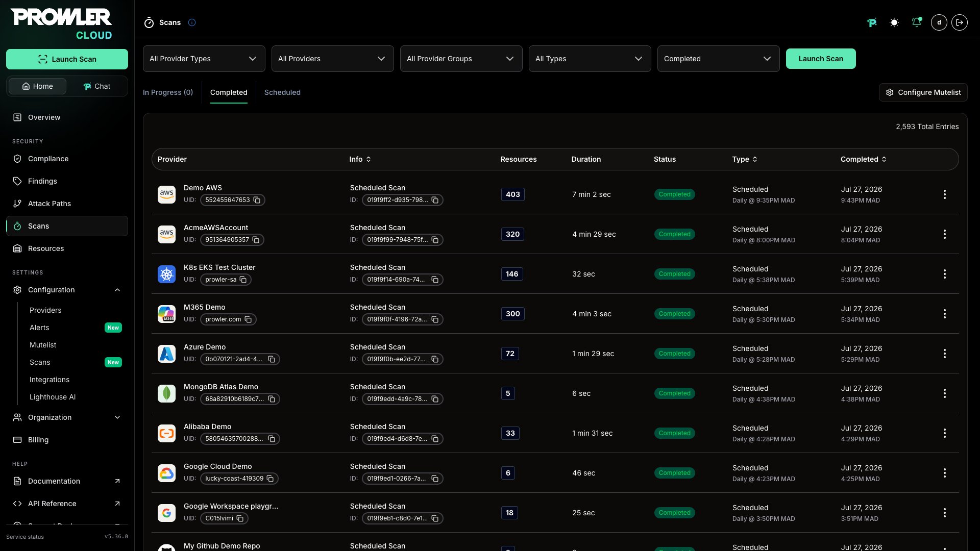The height and width of the screenshot is (551, 980).
Task: Collapse the Configuration sidebar section
Action: [x=67, y=290]
